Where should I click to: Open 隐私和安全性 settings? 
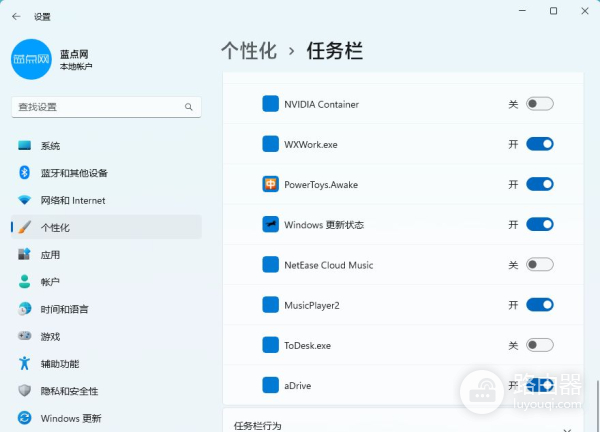coord(106,391)
